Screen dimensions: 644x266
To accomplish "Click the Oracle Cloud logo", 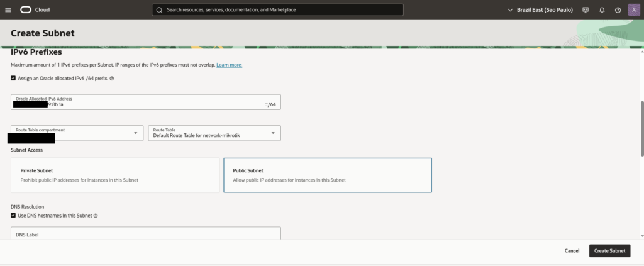I will (35, 10).
